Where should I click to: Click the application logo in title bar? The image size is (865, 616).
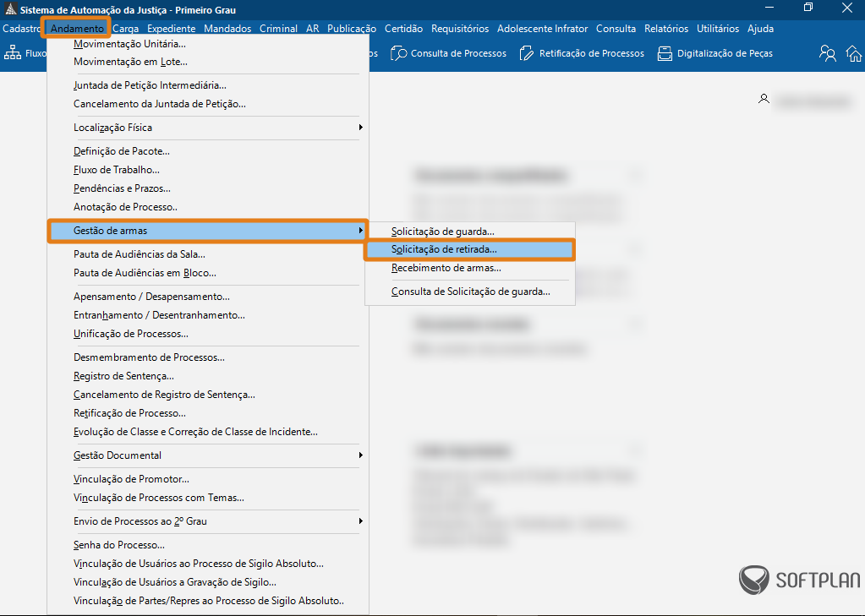pos(10,9)
